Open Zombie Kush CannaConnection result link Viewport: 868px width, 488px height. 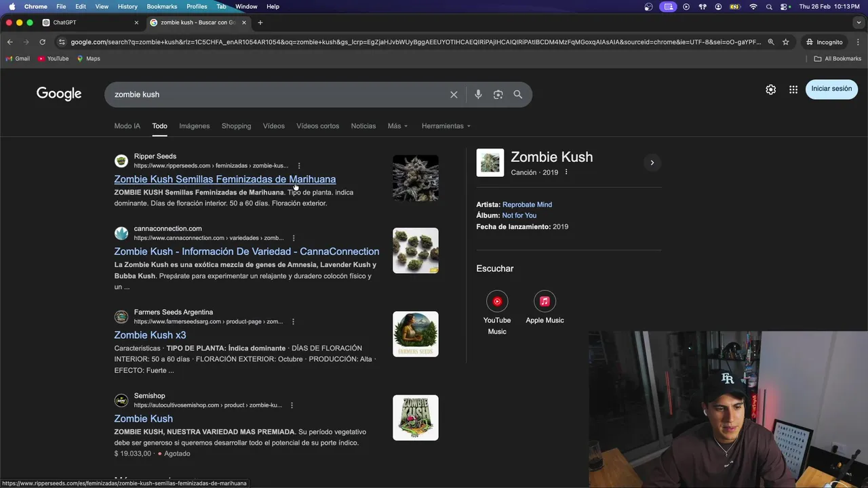(247, 251)
